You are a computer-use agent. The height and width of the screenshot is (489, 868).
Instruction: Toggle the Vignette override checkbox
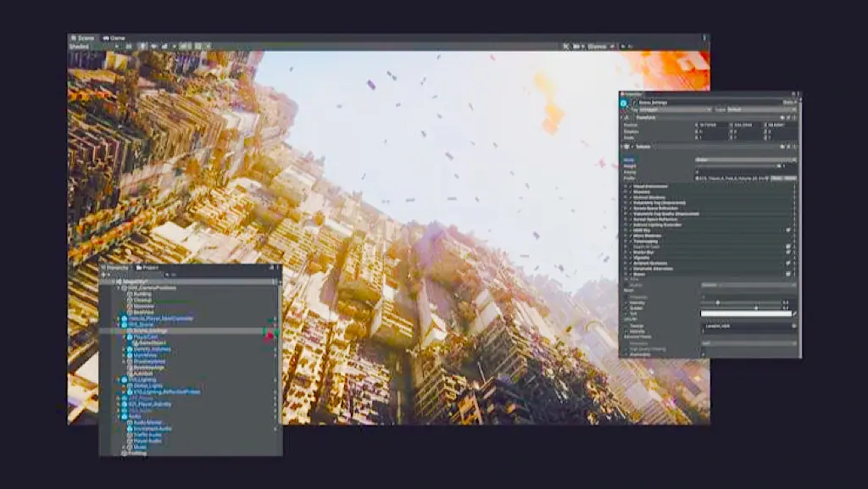(631, 258)
